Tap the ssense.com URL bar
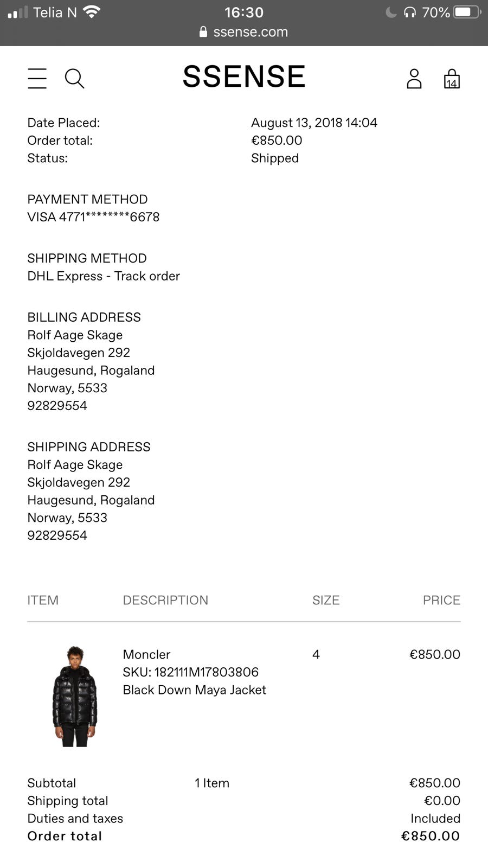Screen dimensions: 488x868 pos(250,32)
